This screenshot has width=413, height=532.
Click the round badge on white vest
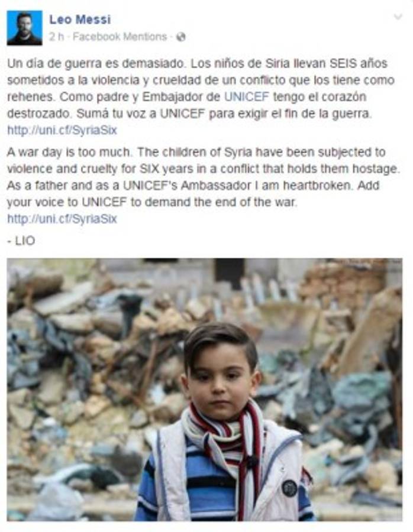pyautogui.click(x=289, y=488)
